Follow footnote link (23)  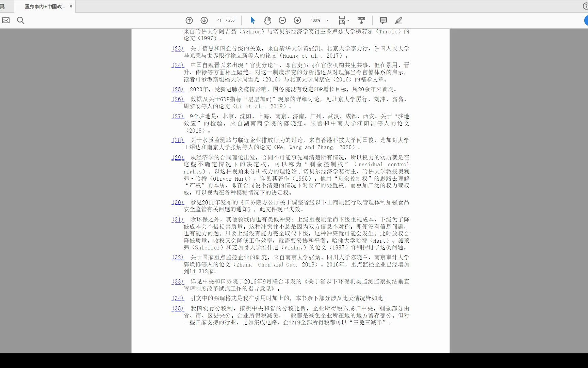point(178,48)
